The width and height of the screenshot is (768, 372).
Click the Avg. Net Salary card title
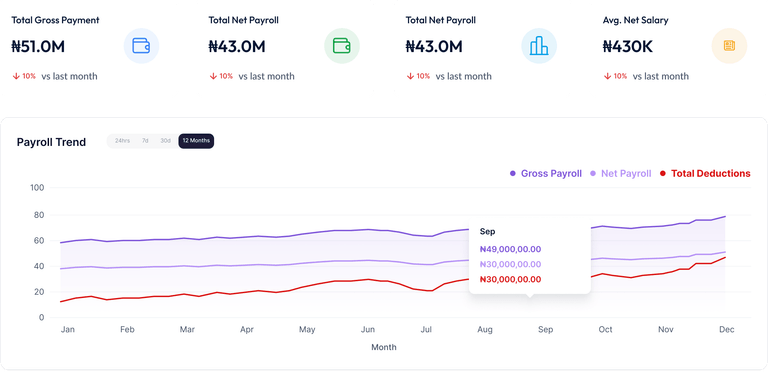pyautogui.click(x=635, y=20)
